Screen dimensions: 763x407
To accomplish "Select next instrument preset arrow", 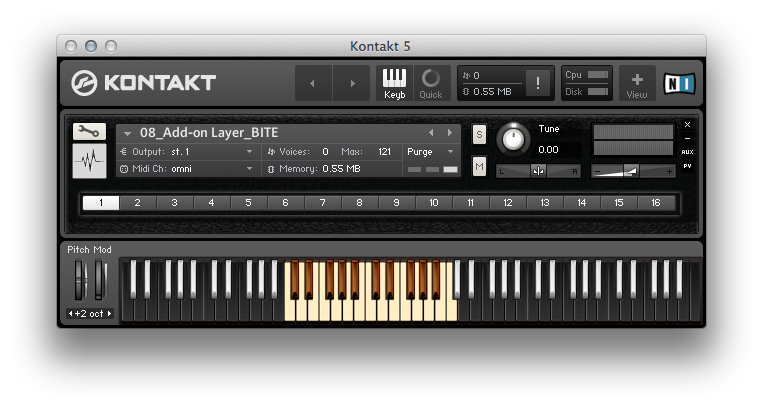I will coord(450,132).
